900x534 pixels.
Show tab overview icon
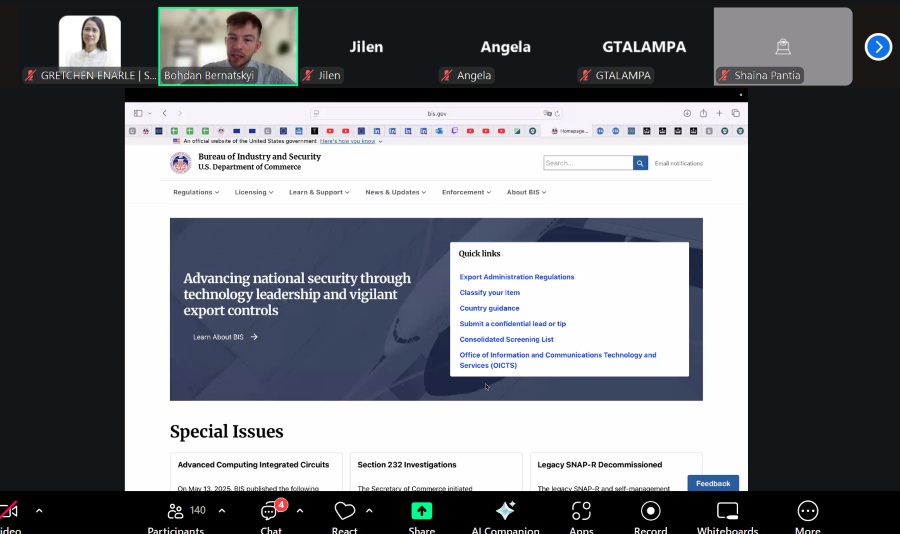pos(736,113)
